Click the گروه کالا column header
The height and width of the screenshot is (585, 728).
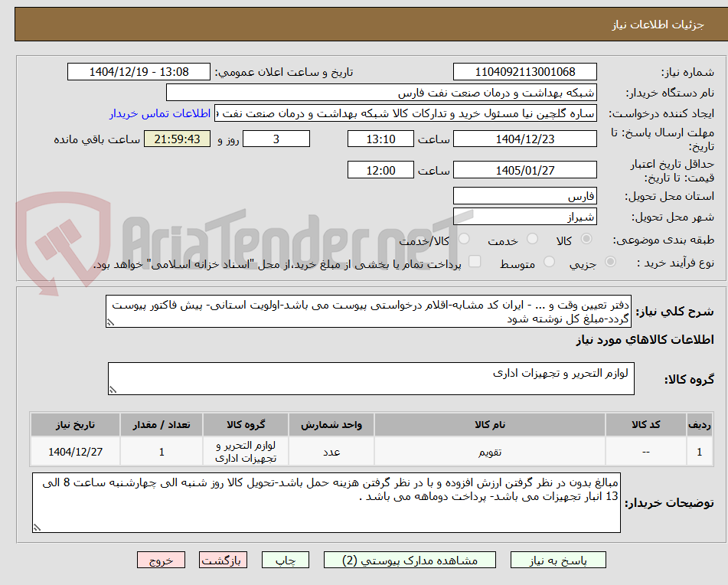[x=246, y=425]
